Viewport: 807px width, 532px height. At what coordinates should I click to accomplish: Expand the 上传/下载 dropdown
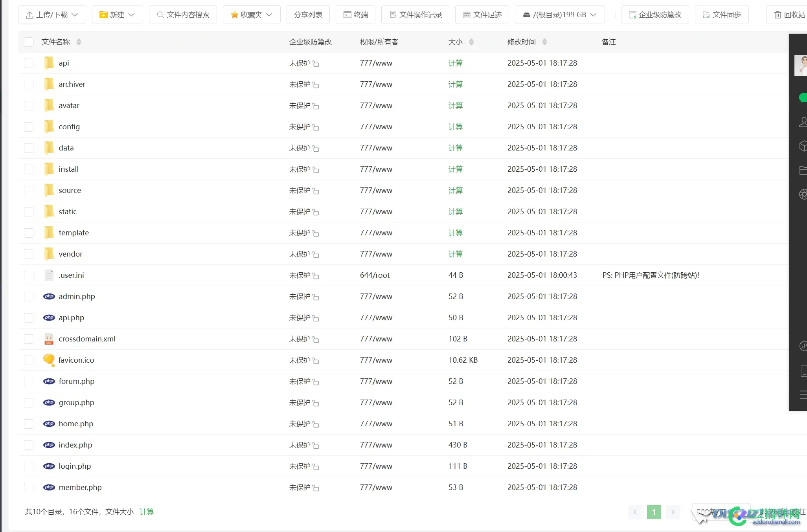click(x=52, y=15)
